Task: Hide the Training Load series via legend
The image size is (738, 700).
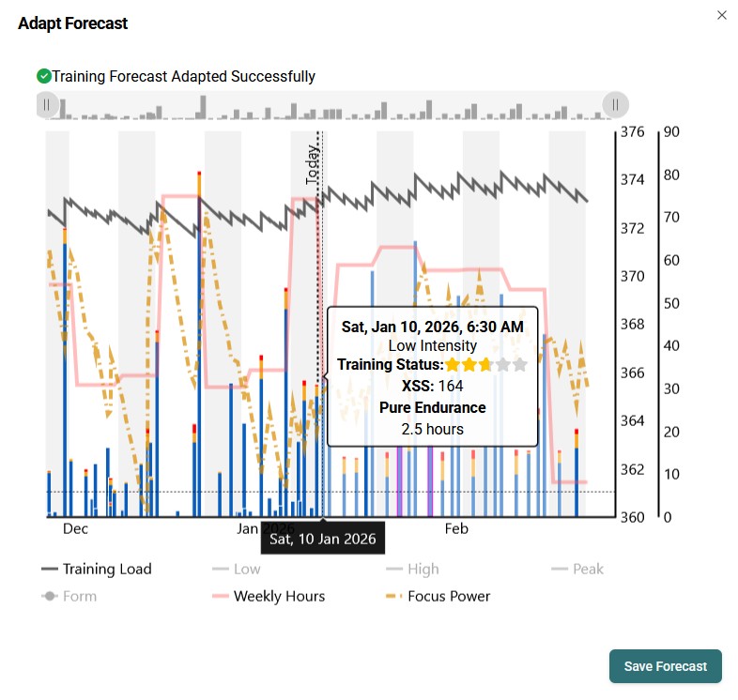Action: pyautogui.click(x=96, y=569)
